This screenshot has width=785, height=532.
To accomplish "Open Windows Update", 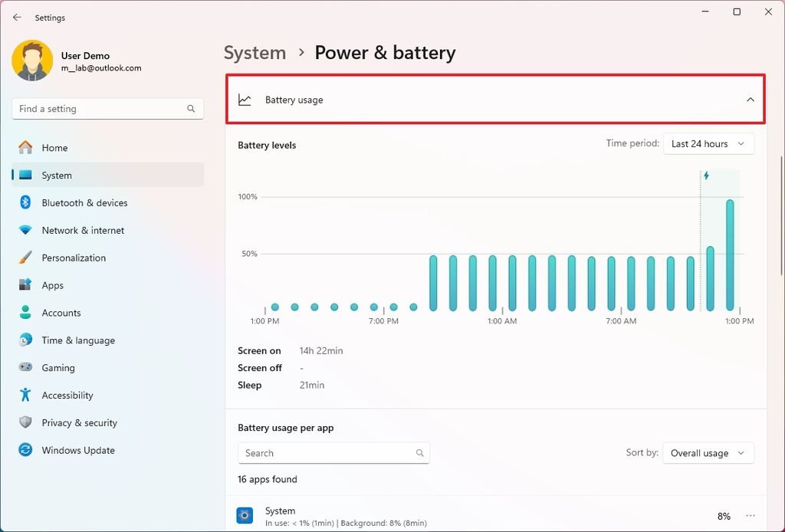I will point(77,450).
